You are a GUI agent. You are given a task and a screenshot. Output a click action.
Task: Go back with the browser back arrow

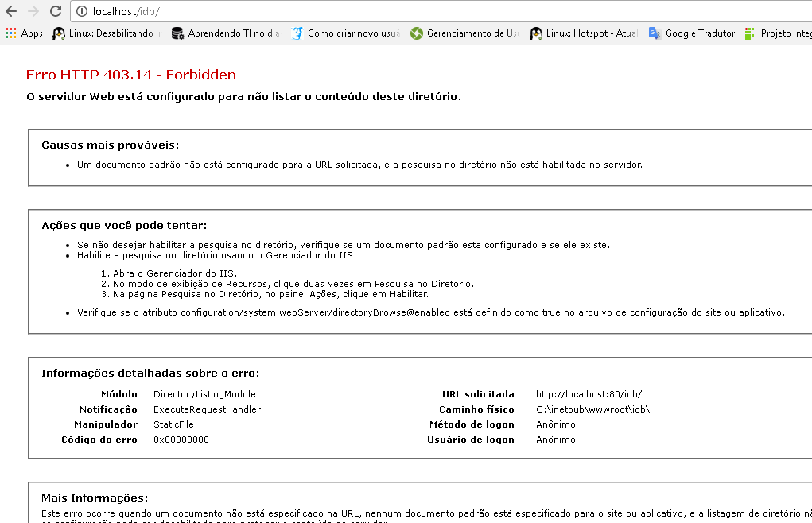[x=11, y=11]
